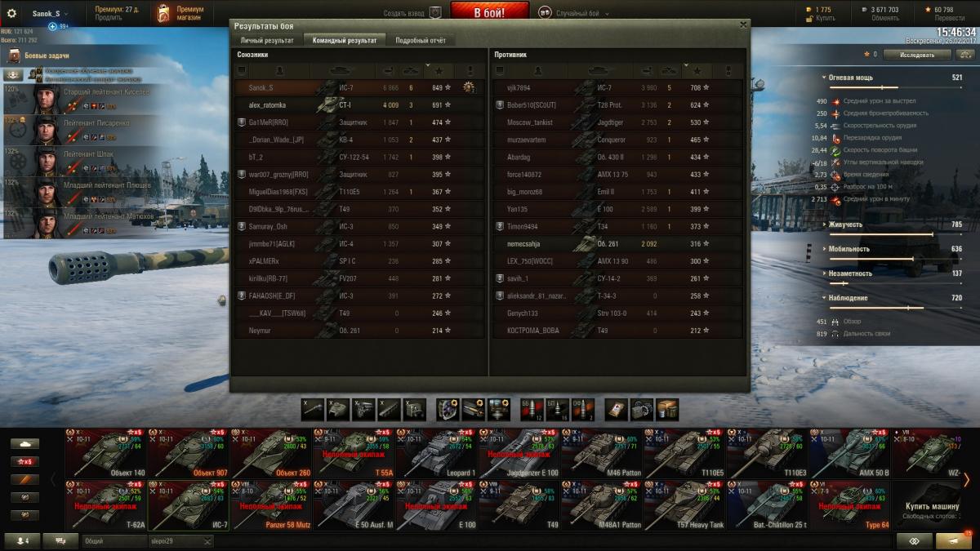Open contacts list button showing 4

pyautogui.click(x=22, y=540)
